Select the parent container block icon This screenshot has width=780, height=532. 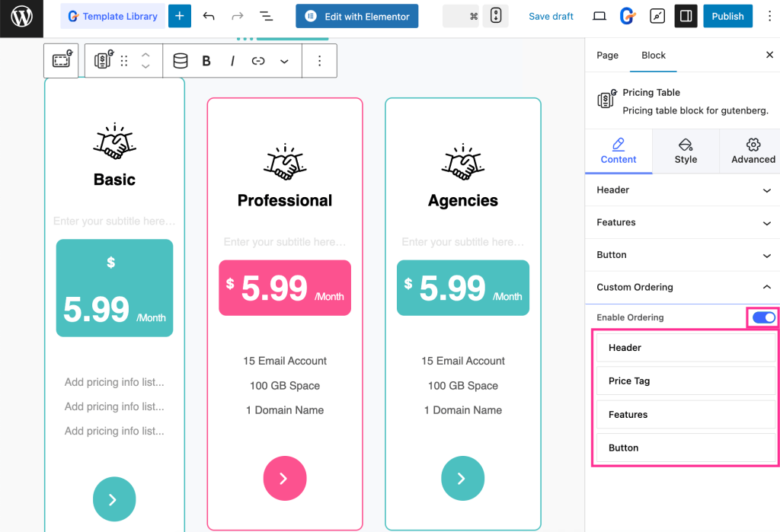coord(61,61)
